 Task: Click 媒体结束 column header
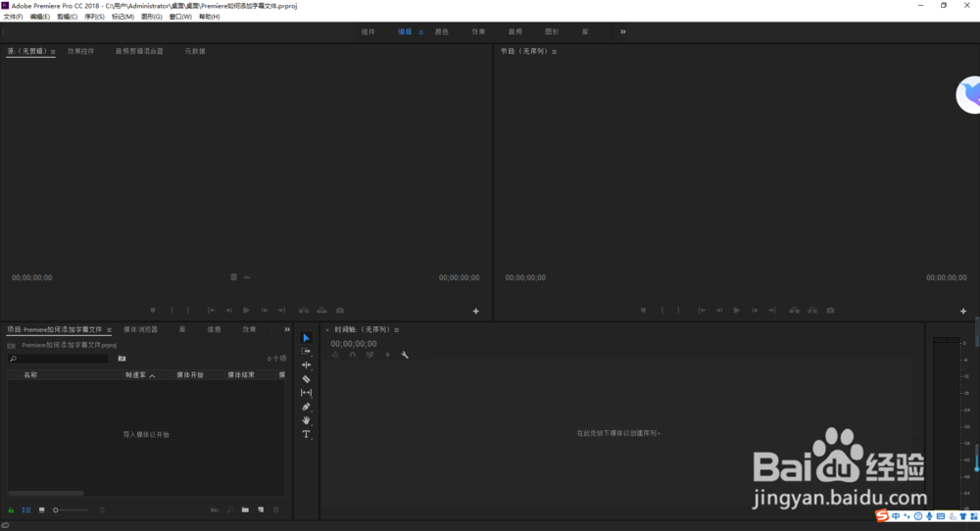[x=241, y=375]
